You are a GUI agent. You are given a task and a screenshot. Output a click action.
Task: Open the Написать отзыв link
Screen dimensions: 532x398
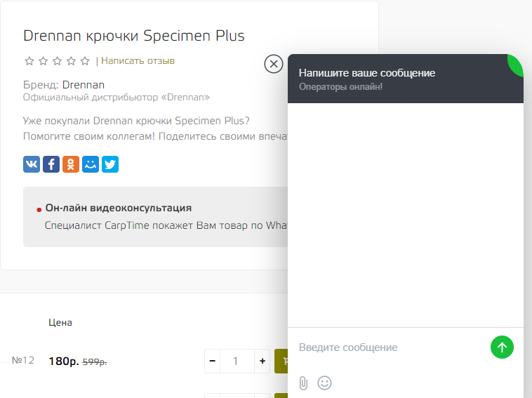click(x=138, y=61)
